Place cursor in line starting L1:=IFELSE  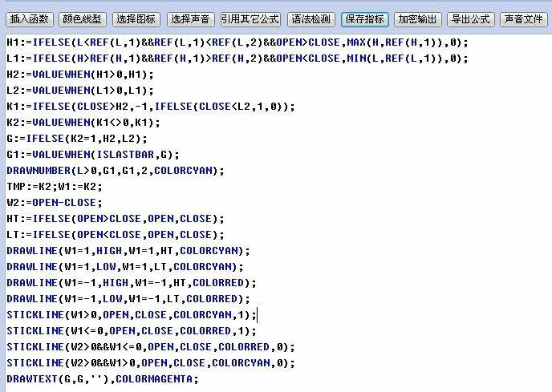[x=237, y=59]
